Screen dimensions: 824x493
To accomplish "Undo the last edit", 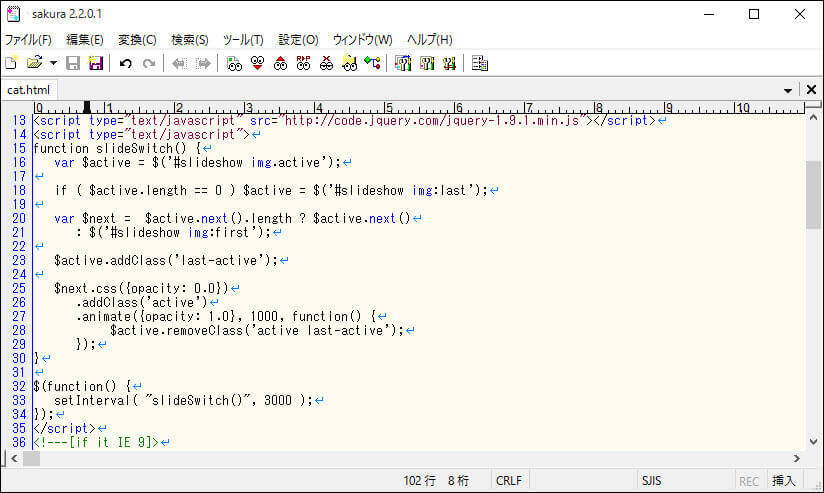I will 126,64.
